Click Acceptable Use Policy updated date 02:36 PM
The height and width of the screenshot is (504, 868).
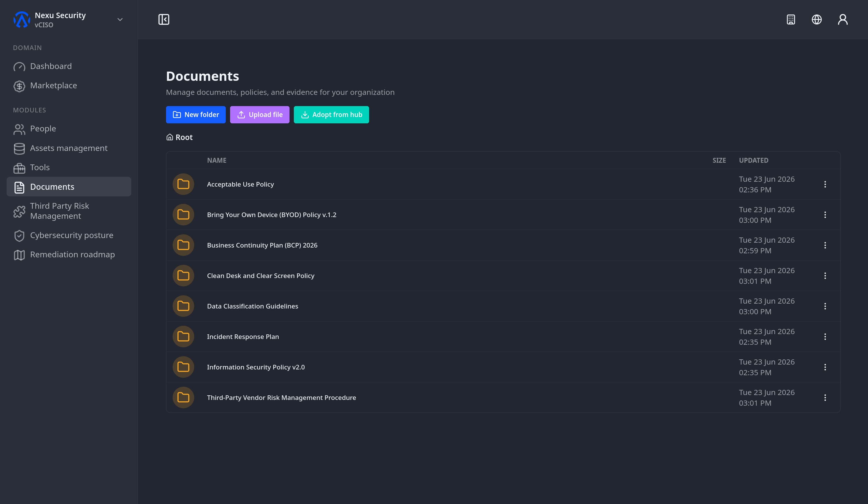[x=767, y=184]
